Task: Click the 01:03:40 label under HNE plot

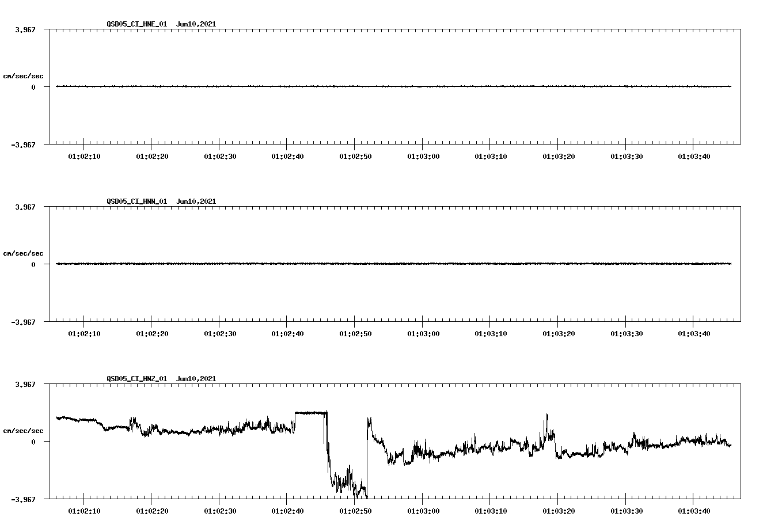Action: (x=694, y=157)
